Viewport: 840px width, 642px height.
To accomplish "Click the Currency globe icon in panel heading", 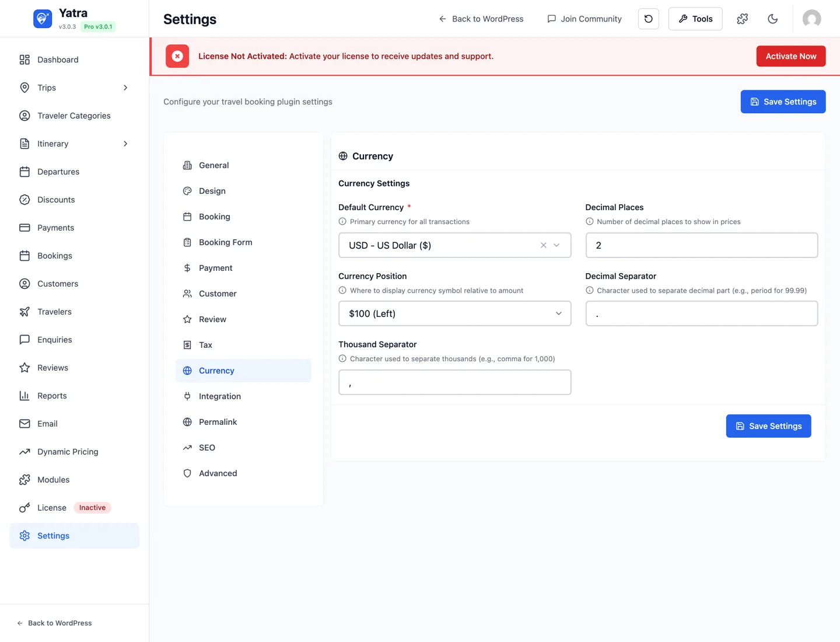I will click(343, 156).
